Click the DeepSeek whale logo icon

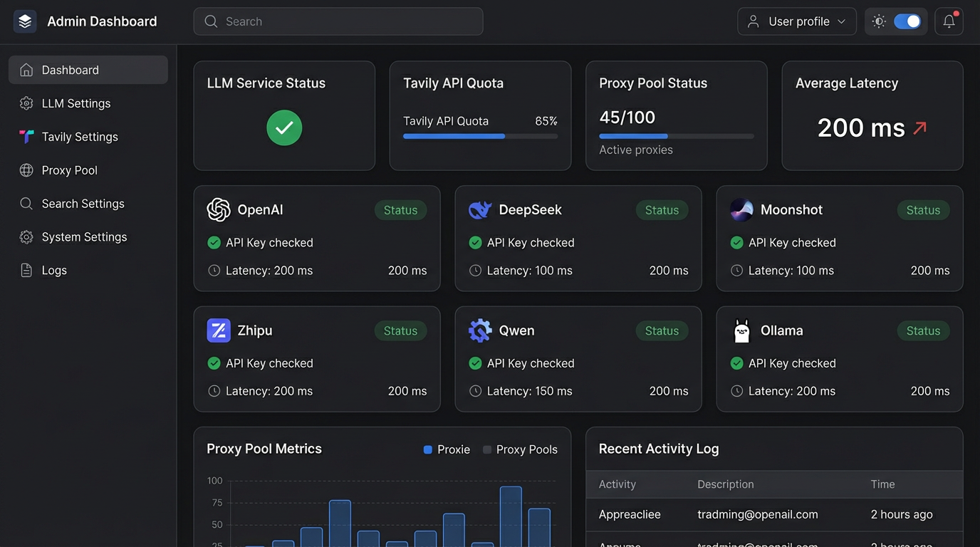click(480, 210)
